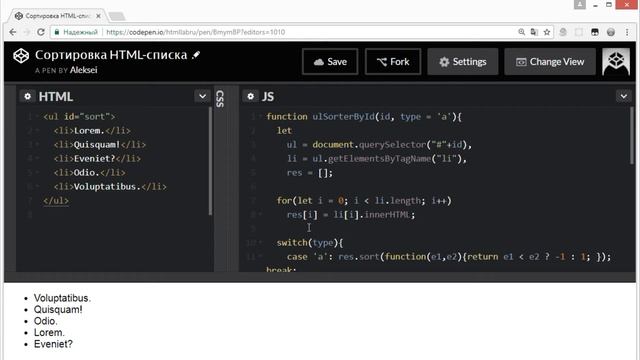Fork this pen
Screen dimensions: 640x360
(x=393, y=62)
